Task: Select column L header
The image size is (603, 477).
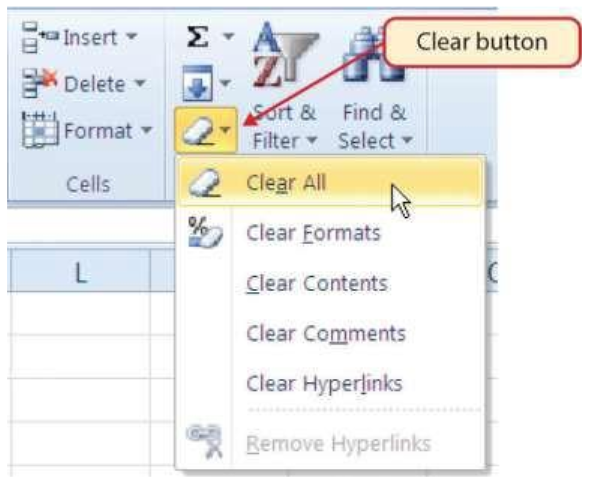Action: 80,271
